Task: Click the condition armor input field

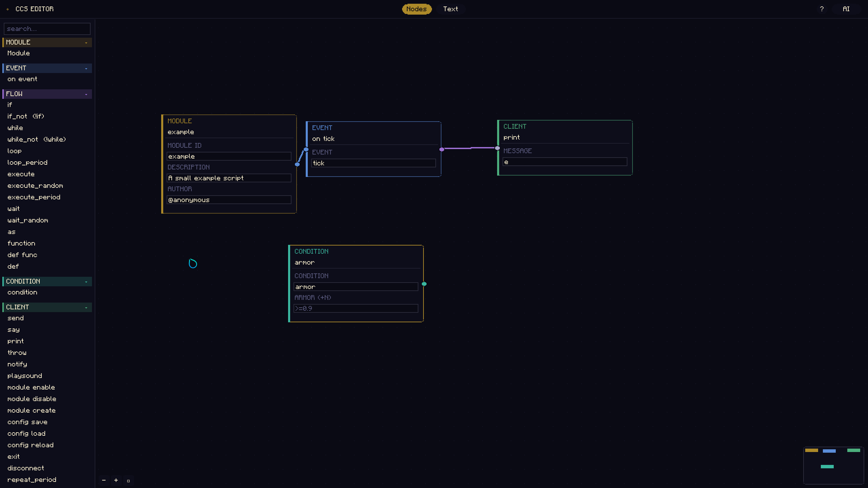Action: 356,287
